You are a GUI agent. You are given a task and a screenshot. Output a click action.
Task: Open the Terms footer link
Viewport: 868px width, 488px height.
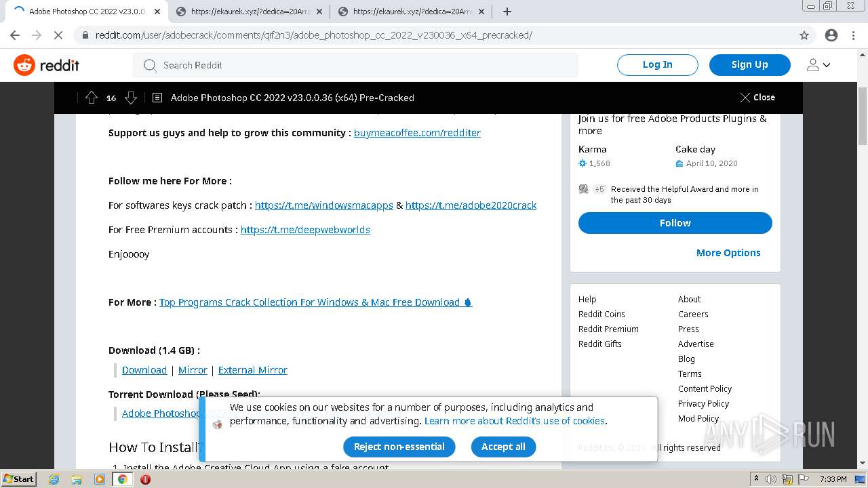(690, 373)
